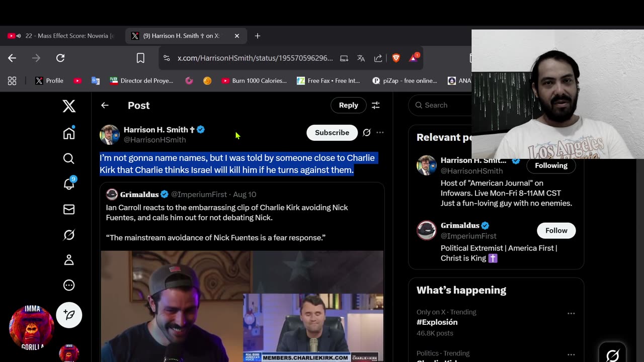Open the translate page icon
The width and height of the screenshot is (644, 362).
[x=361, y=58]
